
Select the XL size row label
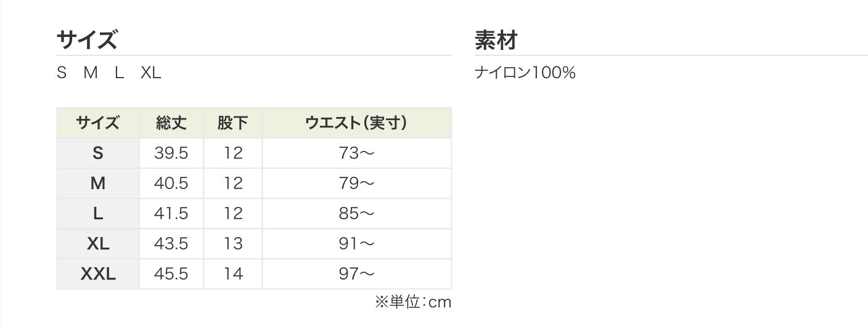(98, 244)
